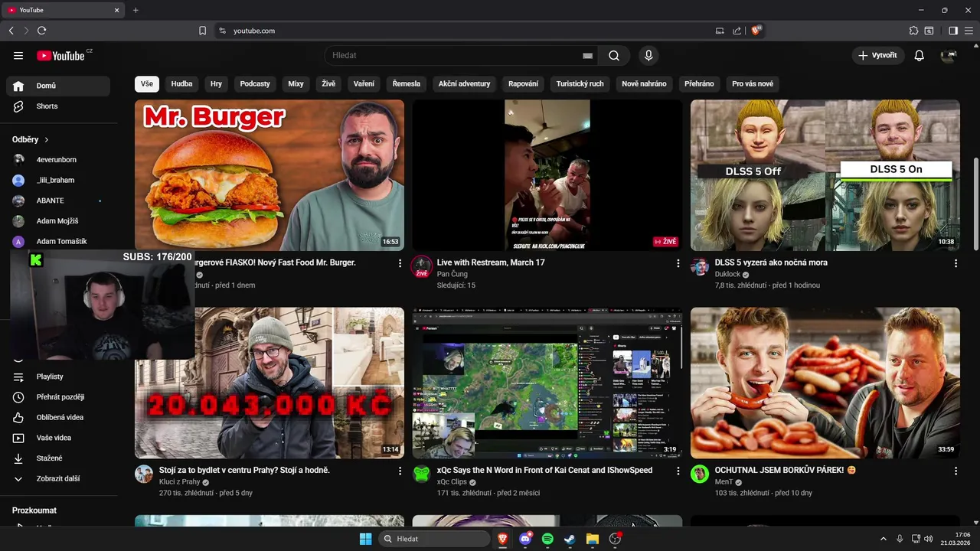Open Brave Shields lion icon
Viewport: 980px width, 551px height.
(x=756, y=31)
